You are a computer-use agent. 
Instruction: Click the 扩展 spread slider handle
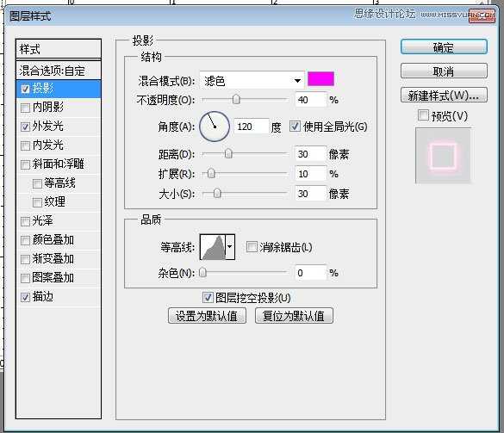[x=211, y=174]
